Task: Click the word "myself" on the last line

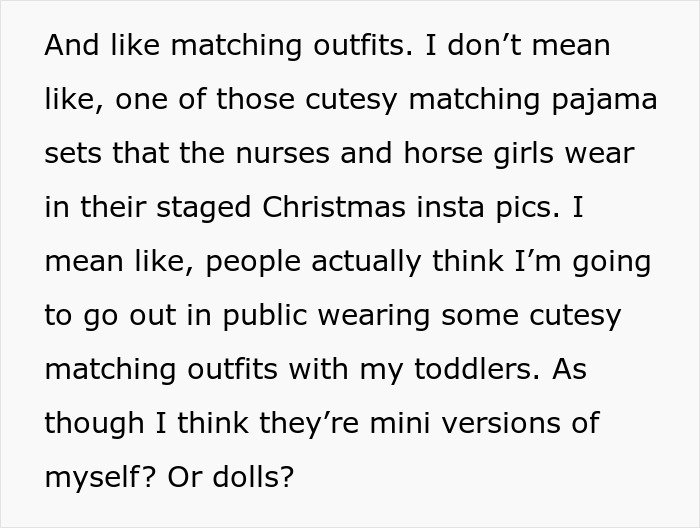Action: coord(95,477)
